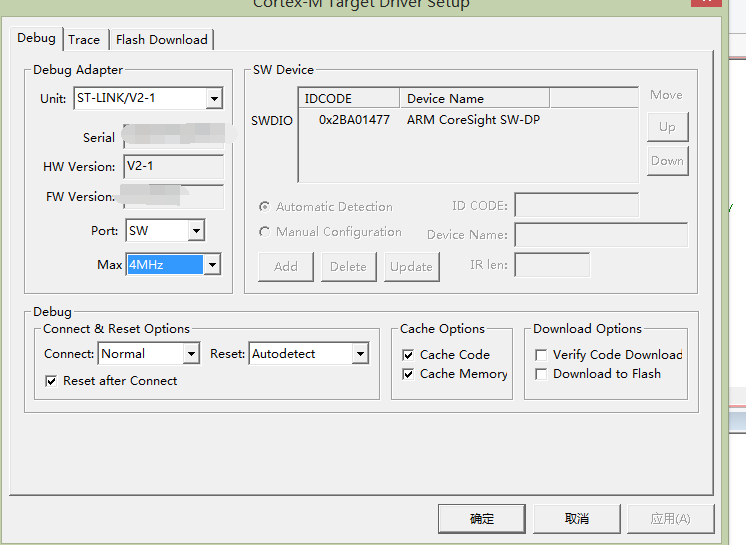The width and height of the screenshot is (746, 545).
Task: Click the HW Version field
Action: pyautogui.click(x=173, y=166)
